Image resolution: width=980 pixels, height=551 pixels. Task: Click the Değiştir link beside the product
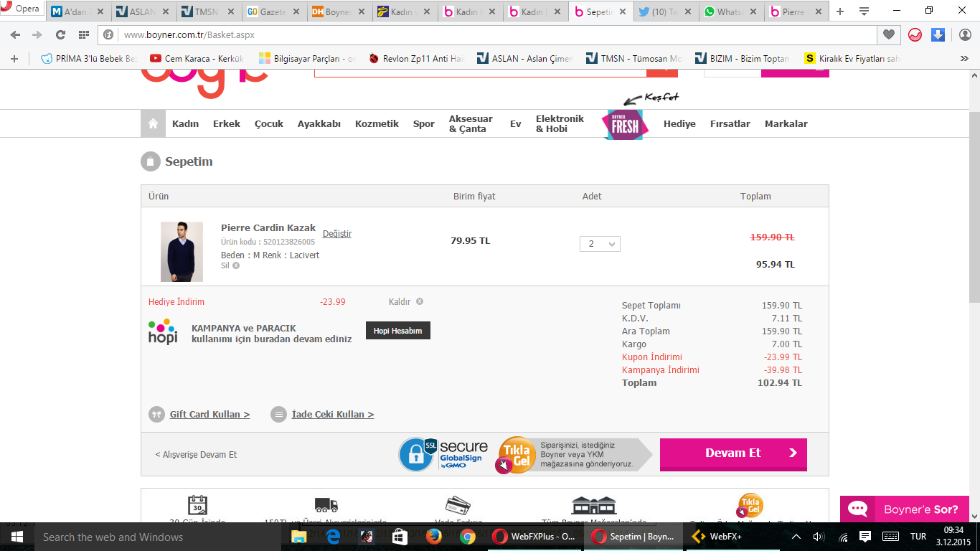pos(337,234)
